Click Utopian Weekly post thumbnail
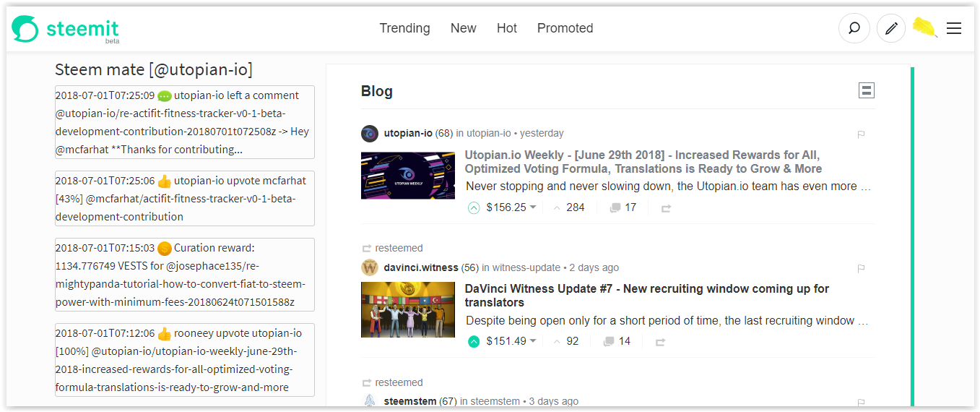 click(408, 176)
